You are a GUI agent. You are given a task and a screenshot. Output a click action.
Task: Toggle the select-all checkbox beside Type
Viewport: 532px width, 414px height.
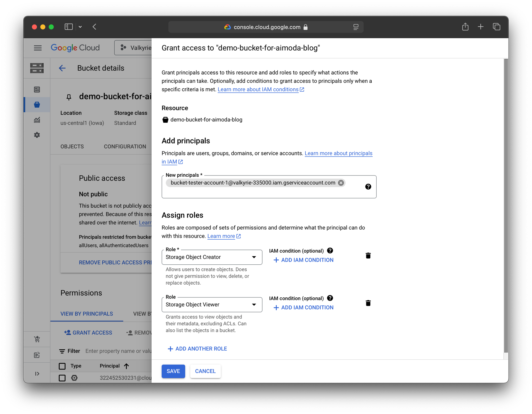62,366
